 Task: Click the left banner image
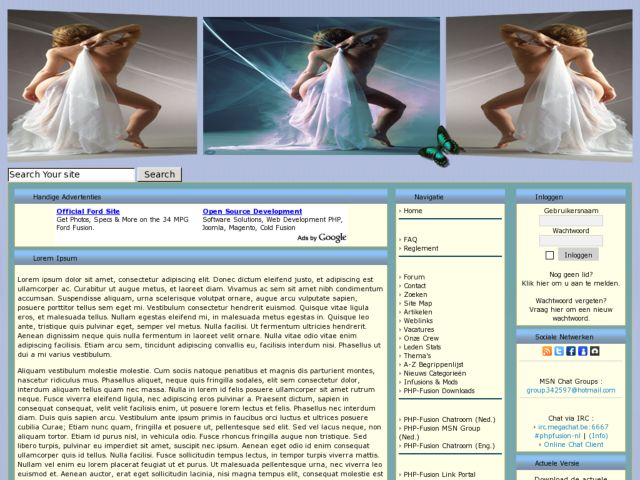click(x=102, y=85)
